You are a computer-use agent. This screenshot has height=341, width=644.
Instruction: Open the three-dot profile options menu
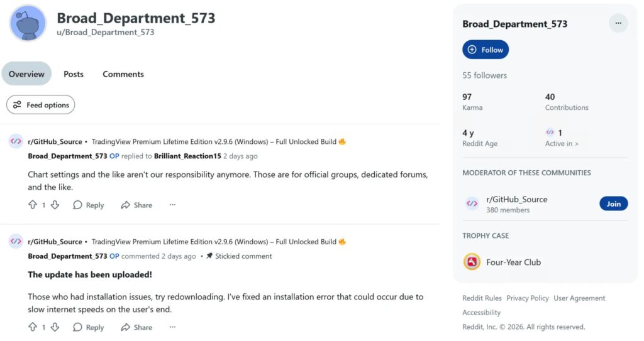point(618,24)
